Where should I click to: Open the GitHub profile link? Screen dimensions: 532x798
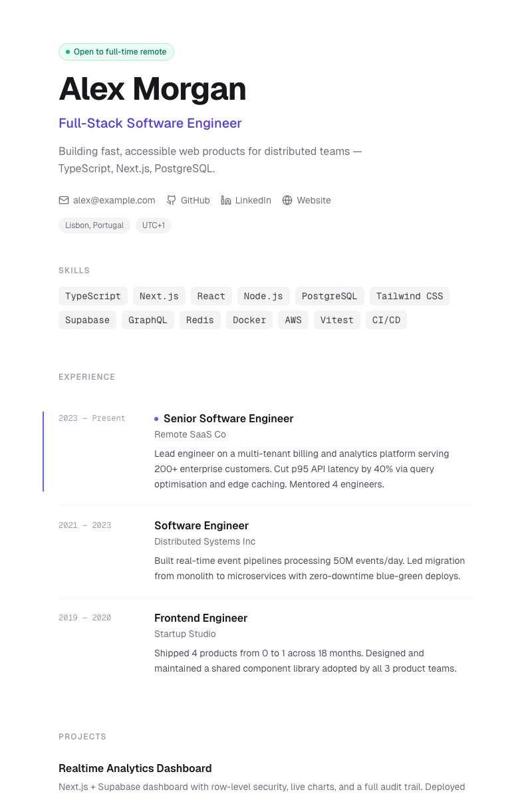pyautogui.click(x=195, y=200)
